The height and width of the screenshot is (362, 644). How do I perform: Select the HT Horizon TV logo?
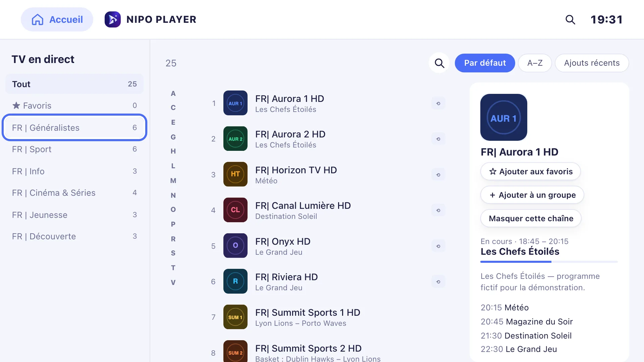click(x=235, y=174)
